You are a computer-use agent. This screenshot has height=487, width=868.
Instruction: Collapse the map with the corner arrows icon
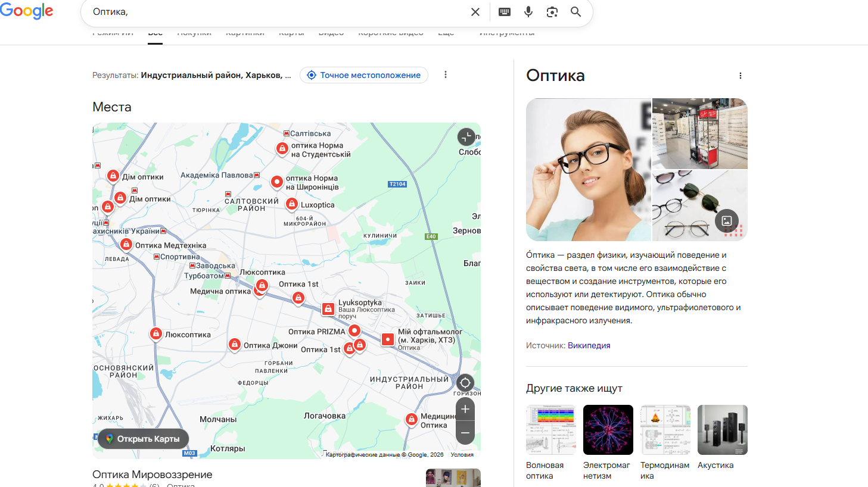tap(466, 137)
